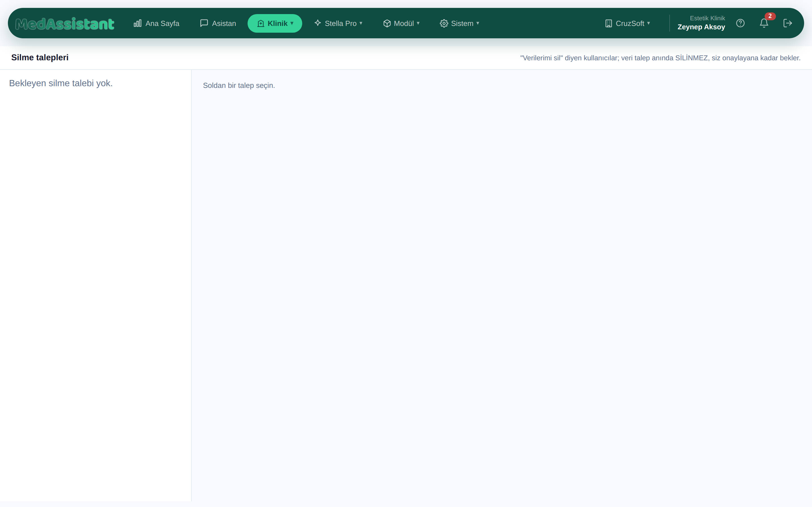
Task: Click the MedAssistant logo
Action: pos(65,23)
